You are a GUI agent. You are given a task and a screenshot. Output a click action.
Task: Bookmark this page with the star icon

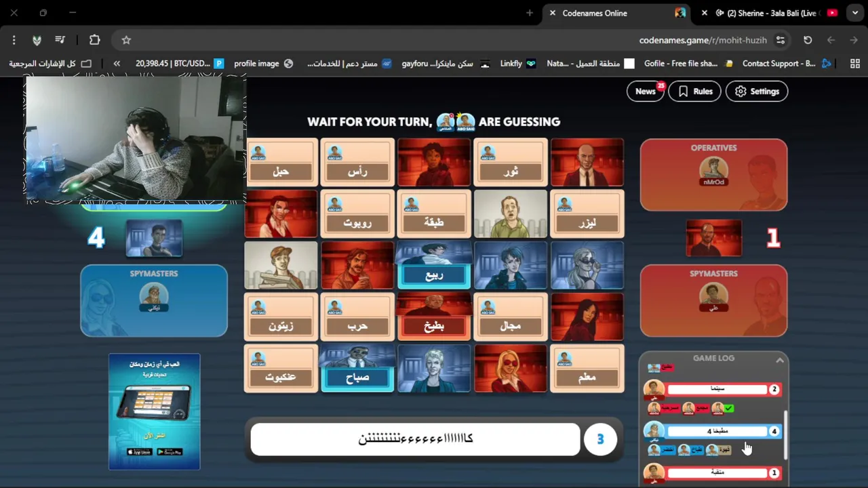[x=126, y=40]
